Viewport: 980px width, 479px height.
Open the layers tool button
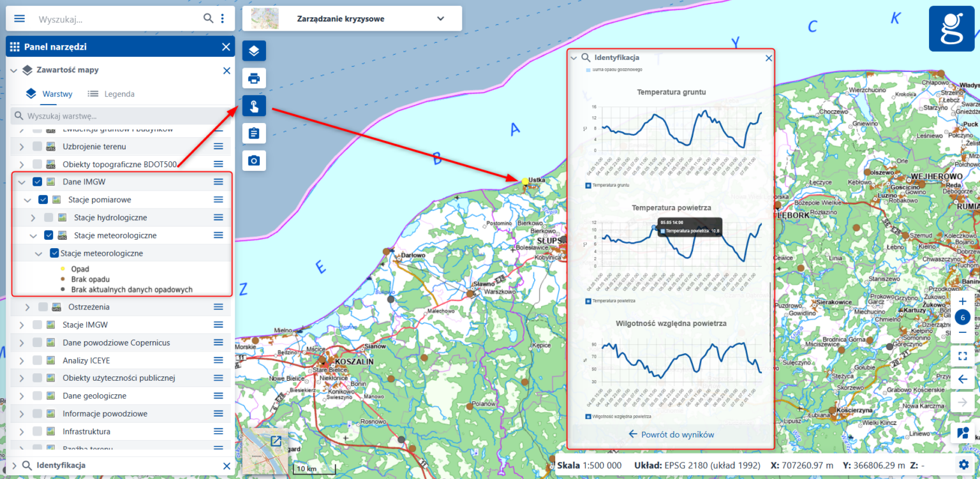point(254,51)
